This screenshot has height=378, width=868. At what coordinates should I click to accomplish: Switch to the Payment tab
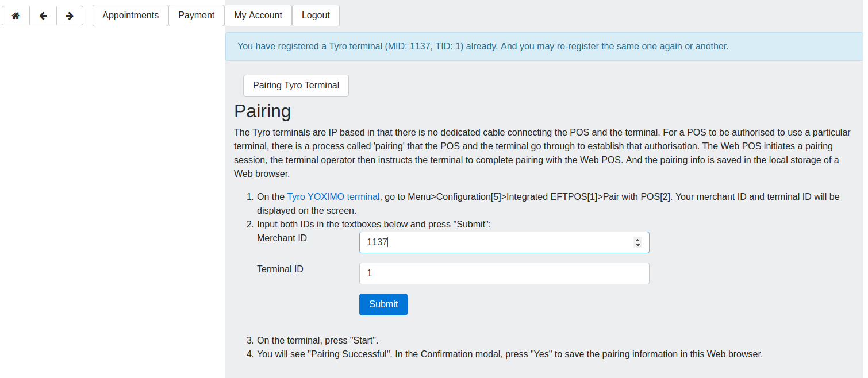196,16
